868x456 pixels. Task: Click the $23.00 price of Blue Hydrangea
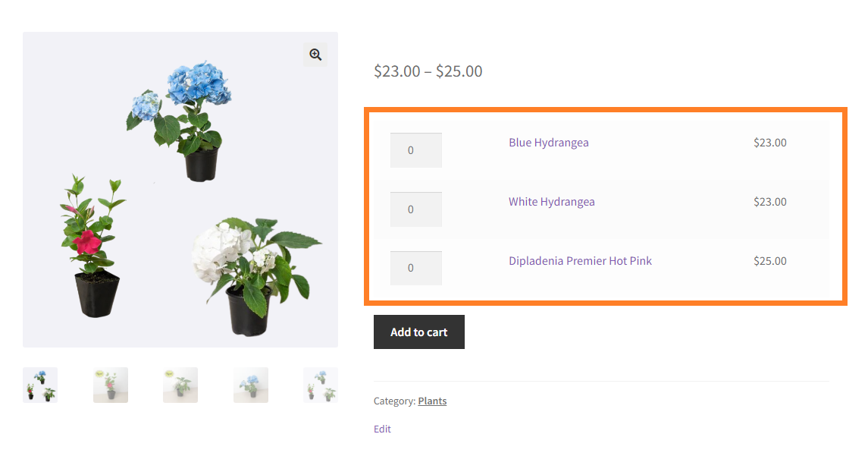click(x=769, y=143)
